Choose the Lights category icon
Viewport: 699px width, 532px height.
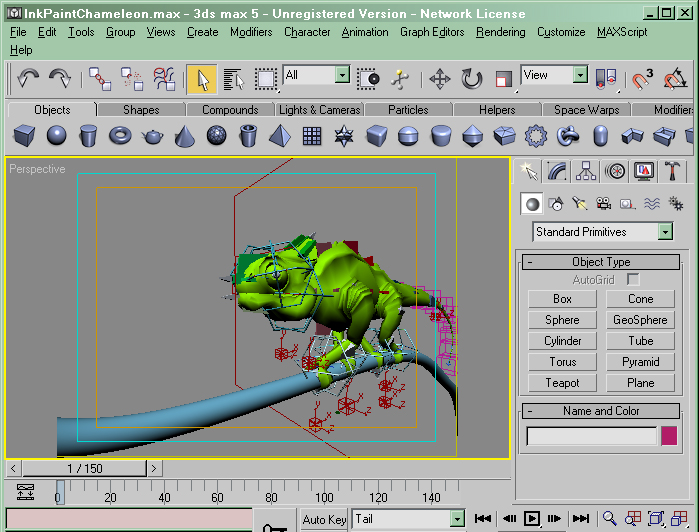579,203
